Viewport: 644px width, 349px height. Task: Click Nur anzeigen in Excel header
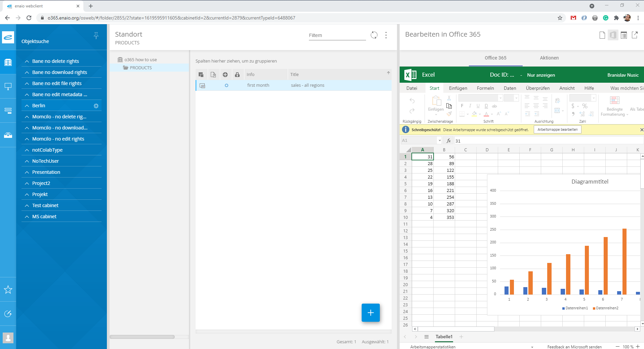click(x=541, y=75)
